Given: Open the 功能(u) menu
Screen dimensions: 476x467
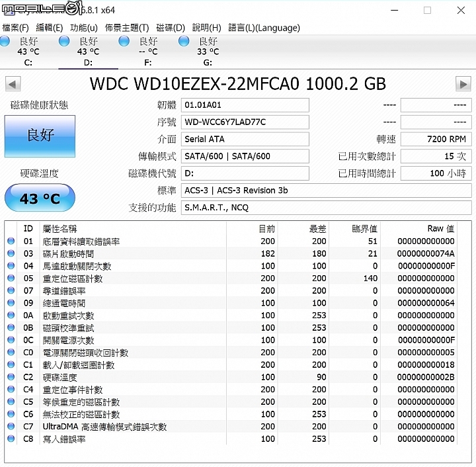Looking at the screenshot, I should pos(84,28).
